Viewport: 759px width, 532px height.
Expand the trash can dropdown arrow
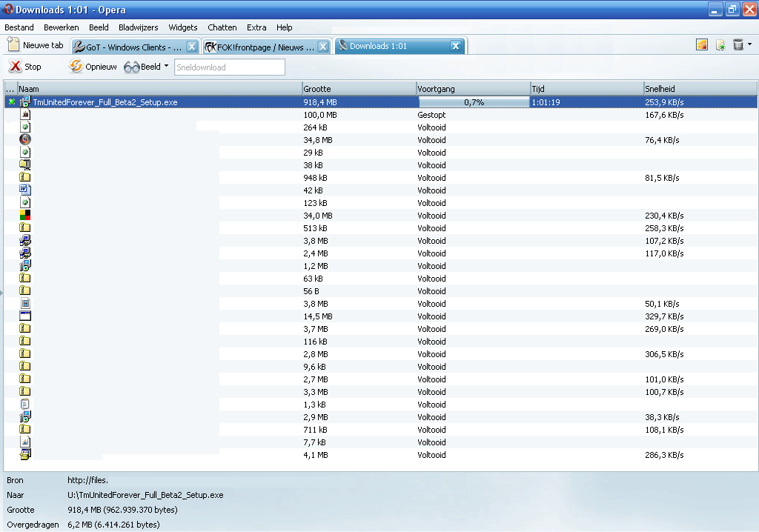point(750,44)
